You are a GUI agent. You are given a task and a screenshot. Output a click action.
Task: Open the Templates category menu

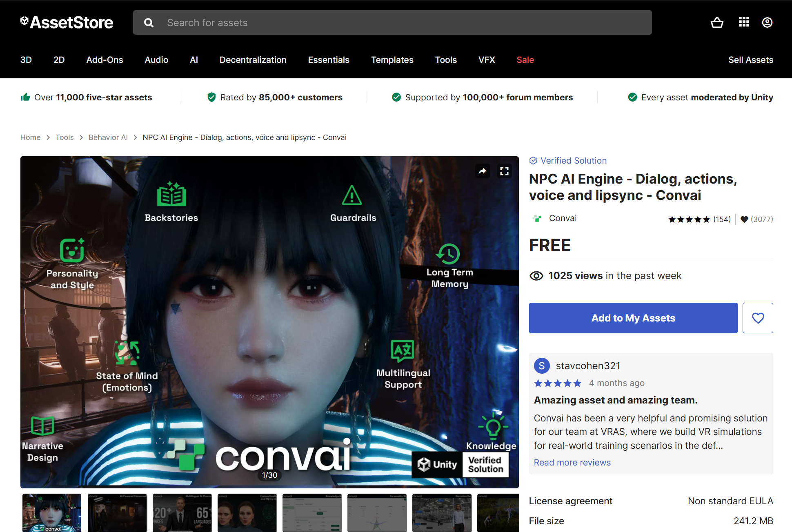click(x=392, y=60)
